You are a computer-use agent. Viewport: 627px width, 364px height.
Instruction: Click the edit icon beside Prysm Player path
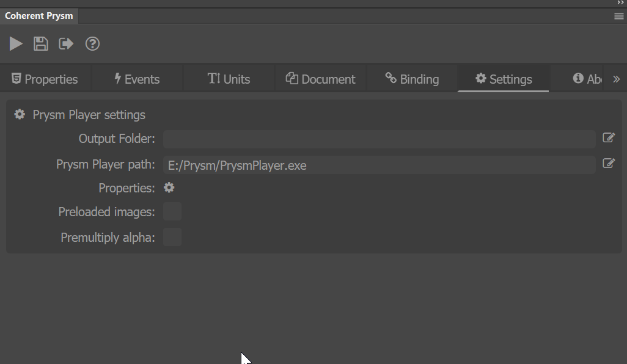(609, 164)
